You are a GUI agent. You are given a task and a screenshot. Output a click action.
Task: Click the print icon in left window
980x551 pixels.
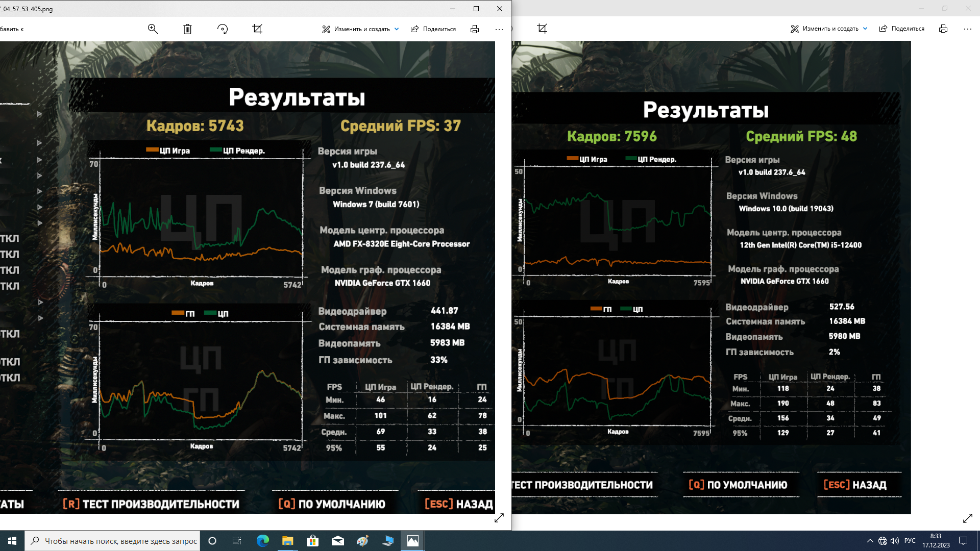(x=475, y=29)
